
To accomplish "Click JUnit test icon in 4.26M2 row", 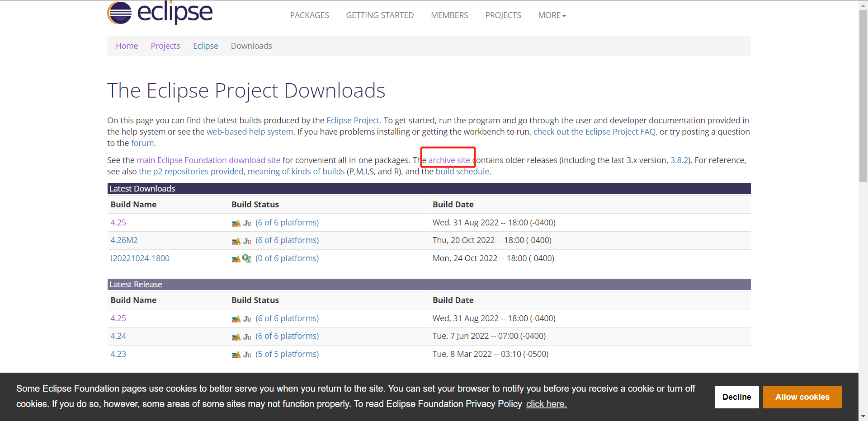I will [x=247, y=241].
